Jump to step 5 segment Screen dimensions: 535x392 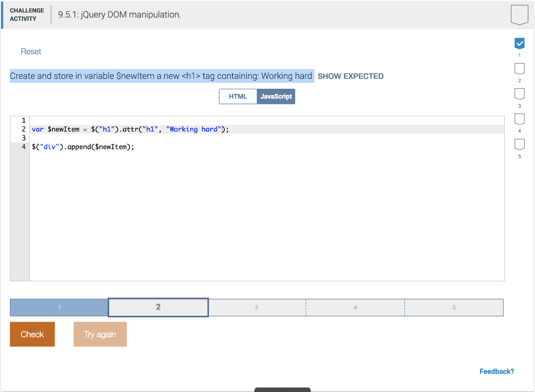(453, 307)
